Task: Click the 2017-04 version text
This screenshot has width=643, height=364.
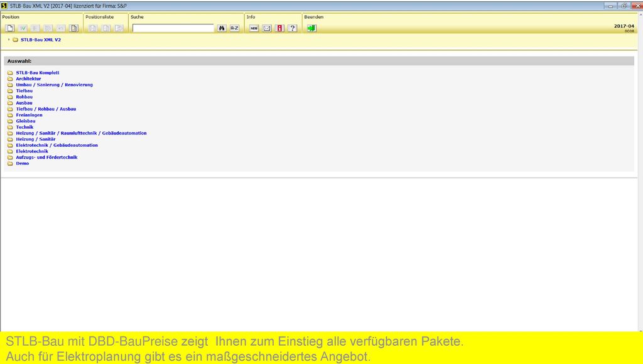Action: point(624,26)
